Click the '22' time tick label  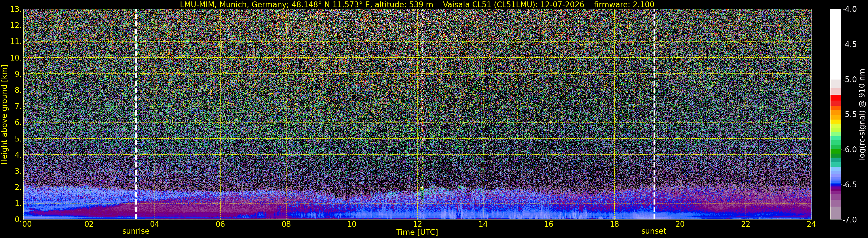click(x=746, y=224)
